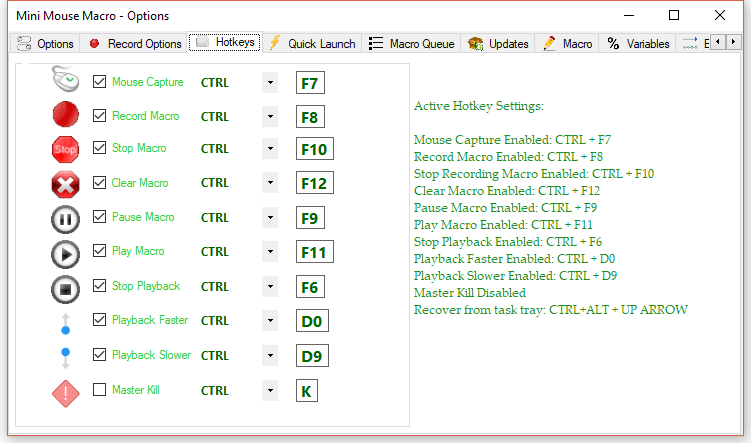Click the Stop Playback square icon

click(x=66, y=288)
